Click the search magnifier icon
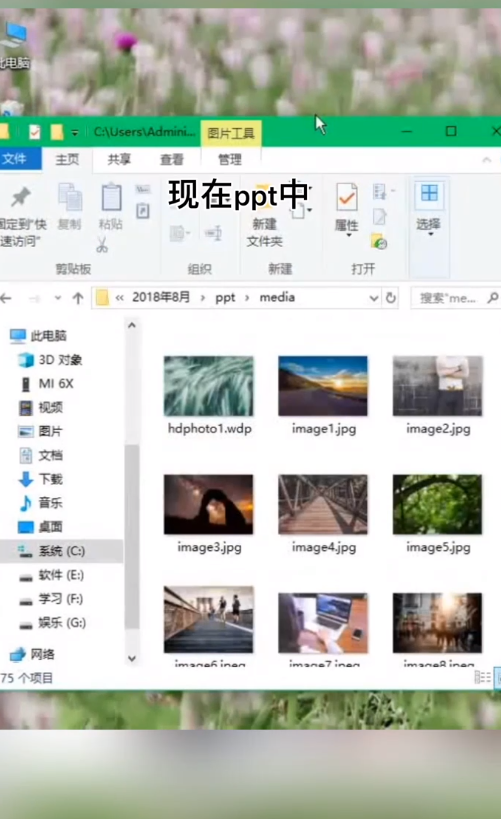The height and width of the screenshot is (819, 501). (492, 298)
